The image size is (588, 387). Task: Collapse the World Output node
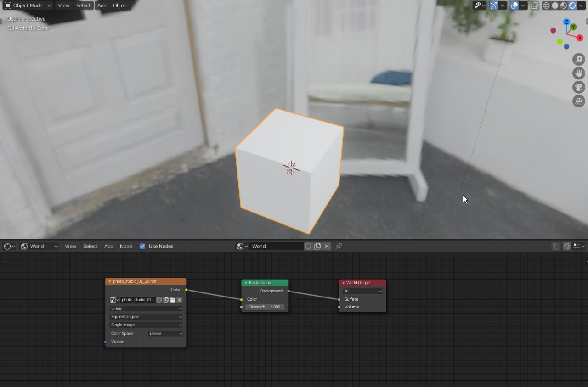tap(343, 283)
